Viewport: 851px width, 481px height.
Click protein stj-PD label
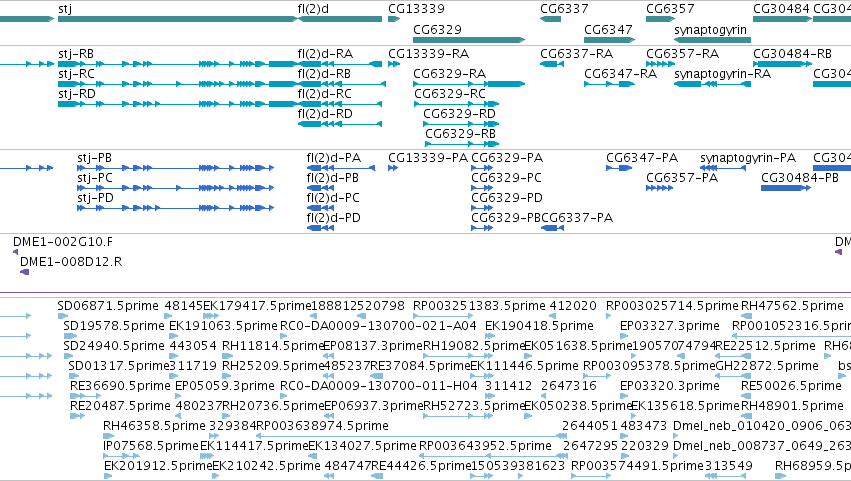click(96, 198)
